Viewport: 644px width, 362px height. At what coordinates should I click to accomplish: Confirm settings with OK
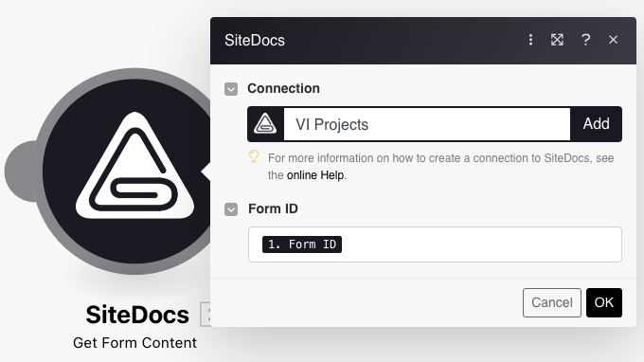pos(604,303)
